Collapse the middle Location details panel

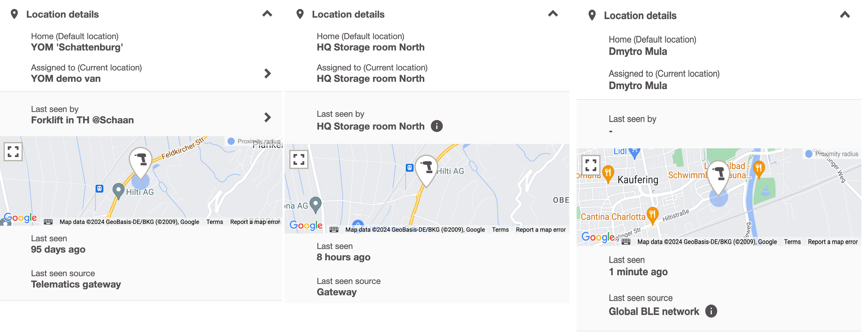point(553,14)
